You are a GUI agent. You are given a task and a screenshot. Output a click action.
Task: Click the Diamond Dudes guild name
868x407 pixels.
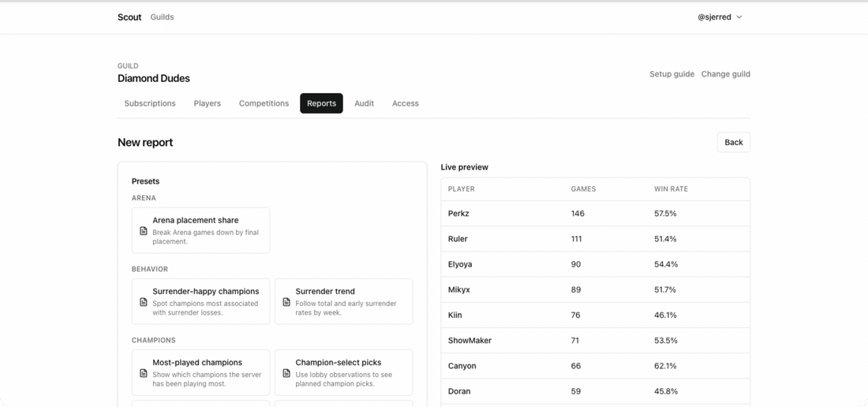point(153,79)
